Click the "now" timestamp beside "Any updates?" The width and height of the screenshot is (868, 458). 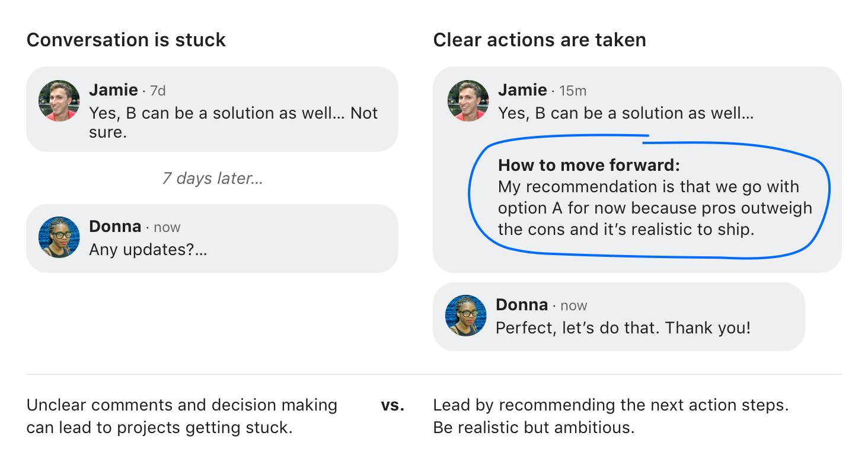click(167, 228)
